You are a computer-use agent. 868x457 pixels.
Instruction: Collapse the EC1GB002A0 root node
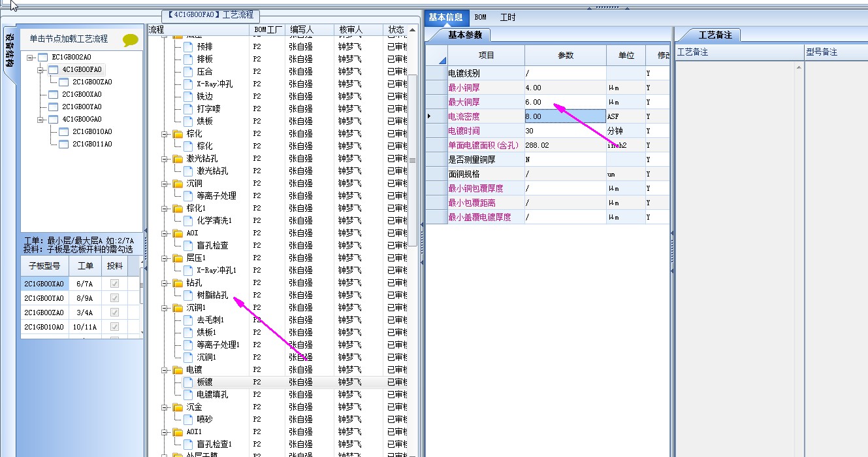[30, 57]
